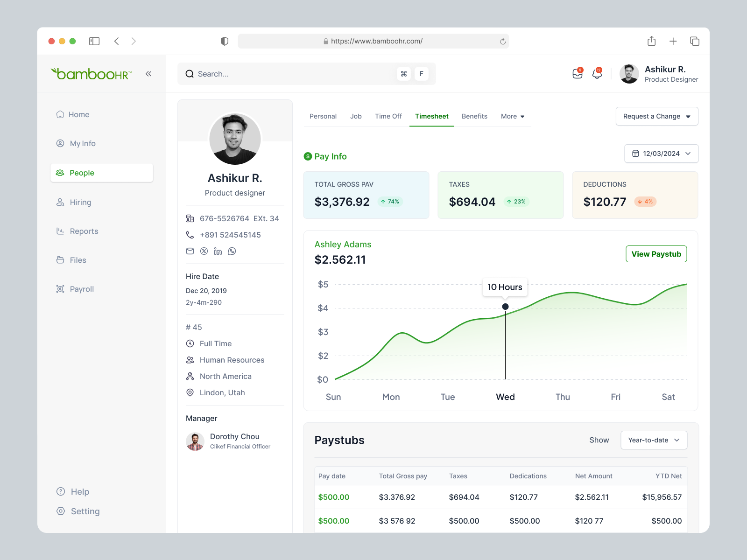Open Reports via its sidebar icon
This screenshot has height=560, width=747.
[x=60, y=231]
